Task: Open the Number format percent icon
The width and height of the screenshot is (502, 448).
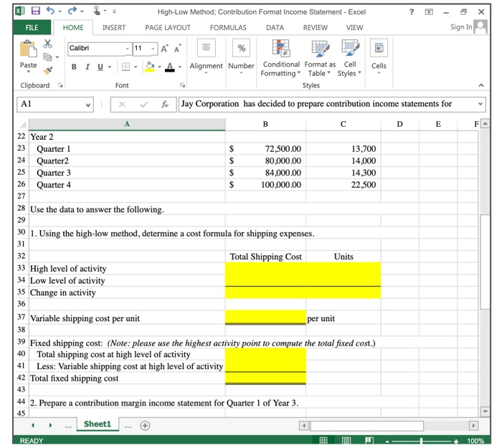Action: [x=242, y=48]
